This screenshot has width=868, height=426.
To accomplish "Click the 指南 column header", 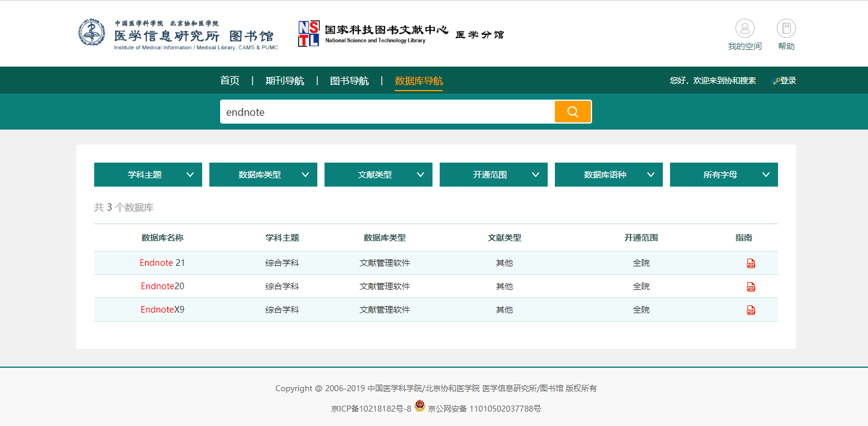I will [x=744, y=238].
